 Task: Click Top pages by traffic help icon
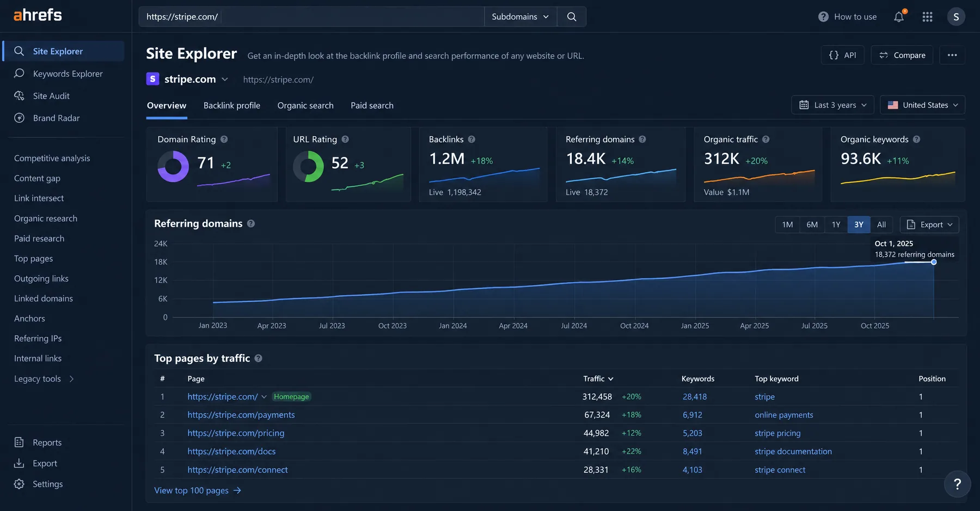tap(258, 358)
